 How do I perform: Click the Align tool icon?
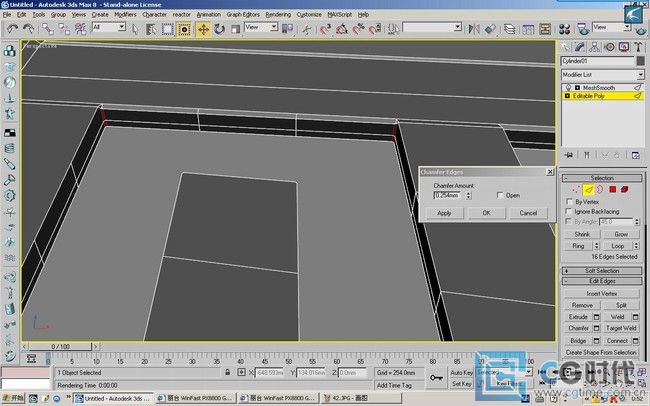coord(490,29)
